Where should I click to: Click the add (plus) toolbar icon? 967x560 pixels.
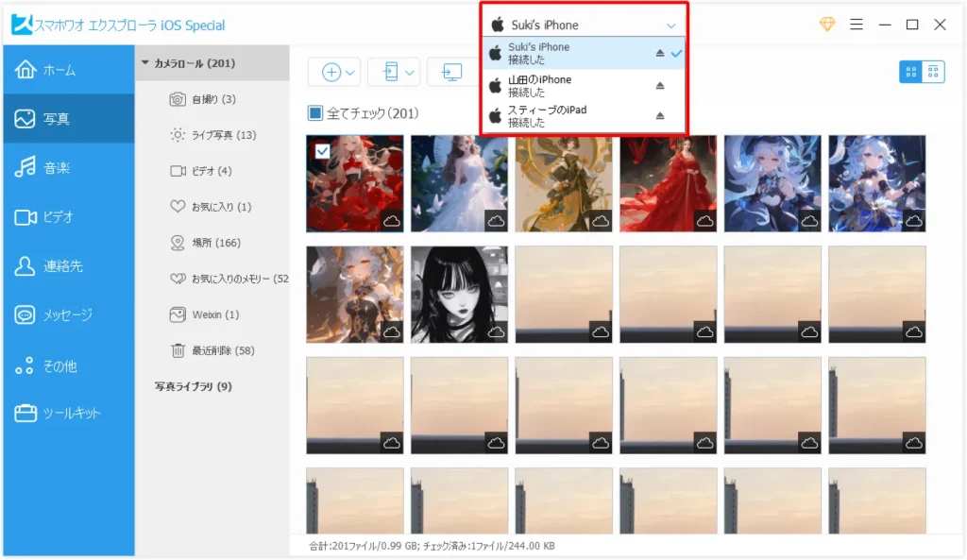click(331, 72)
